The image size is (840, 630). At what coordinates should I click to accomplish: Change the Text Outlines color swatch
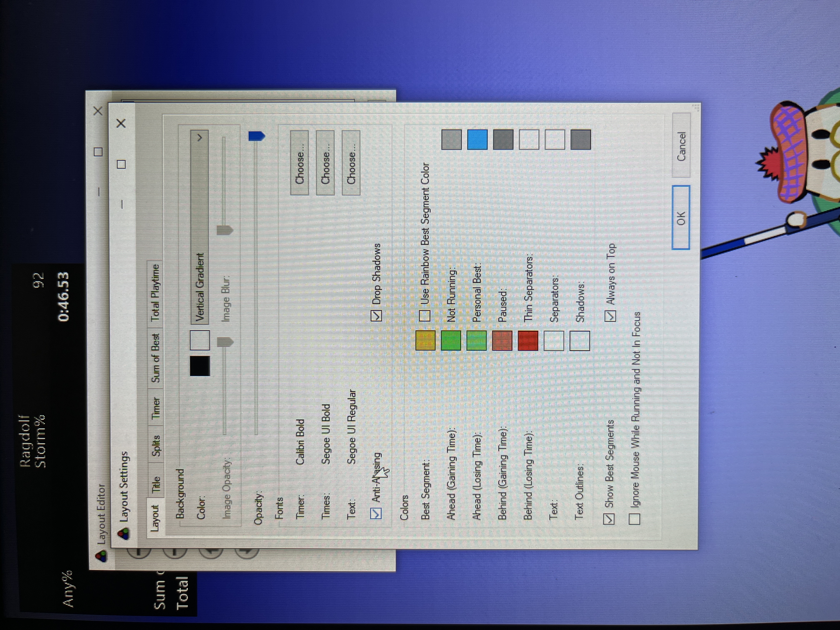coord(580,340)
